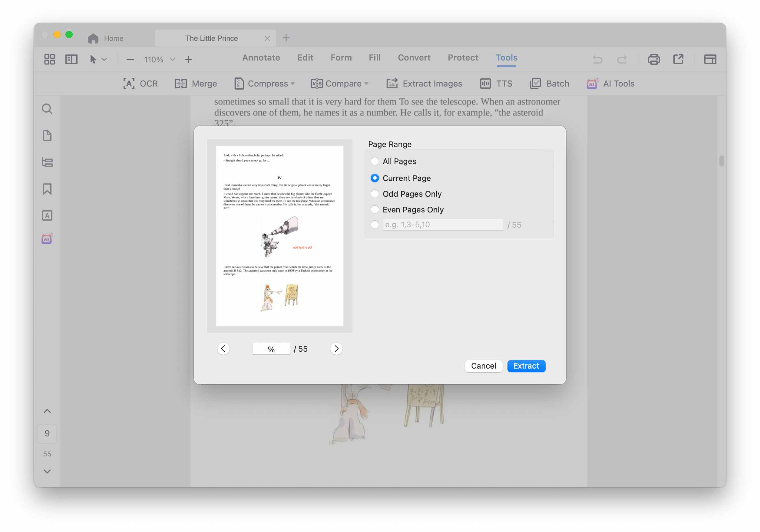
Task: Show previous preview page in dialog
Action: (223, 349)
